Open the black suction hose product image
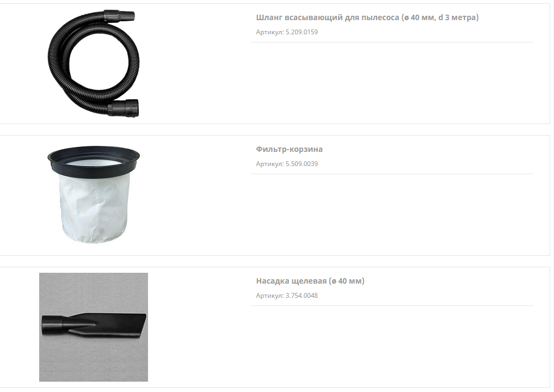Screen dimensions: 554x392 point(94,64)
